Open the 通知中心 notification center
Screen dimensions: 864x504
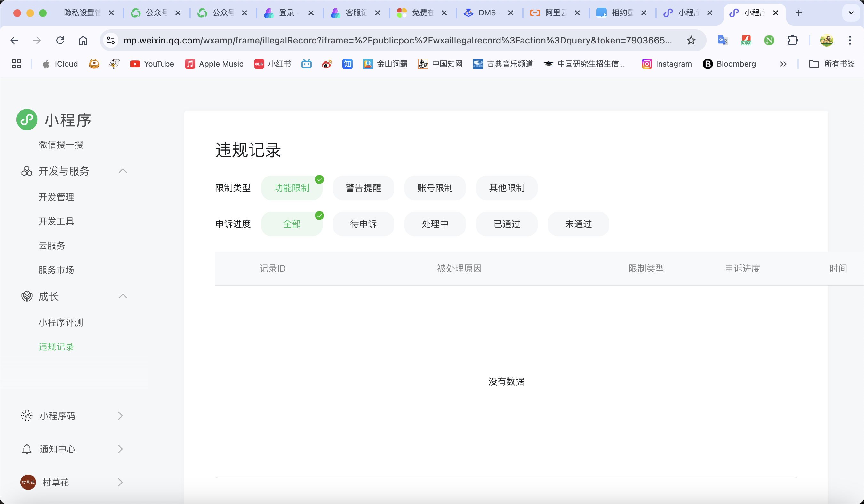(x=57, y=449)
